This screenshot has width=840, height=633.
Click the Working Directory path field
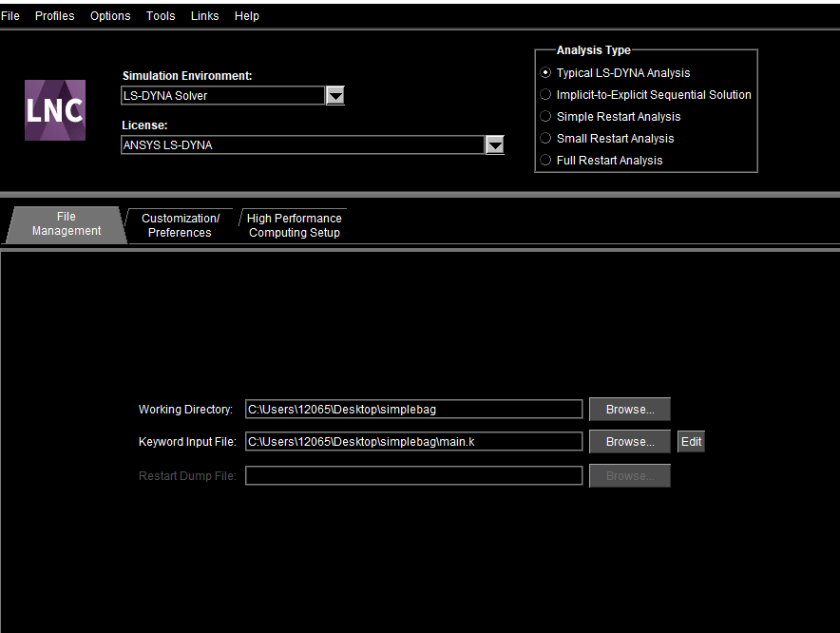click(x=413, y=410)
